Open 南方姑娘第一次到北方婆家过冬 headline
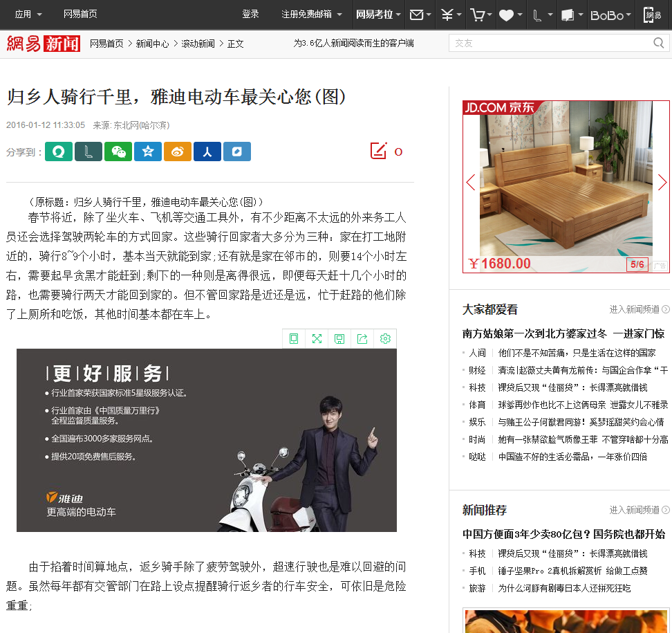 tap(534, 333)
